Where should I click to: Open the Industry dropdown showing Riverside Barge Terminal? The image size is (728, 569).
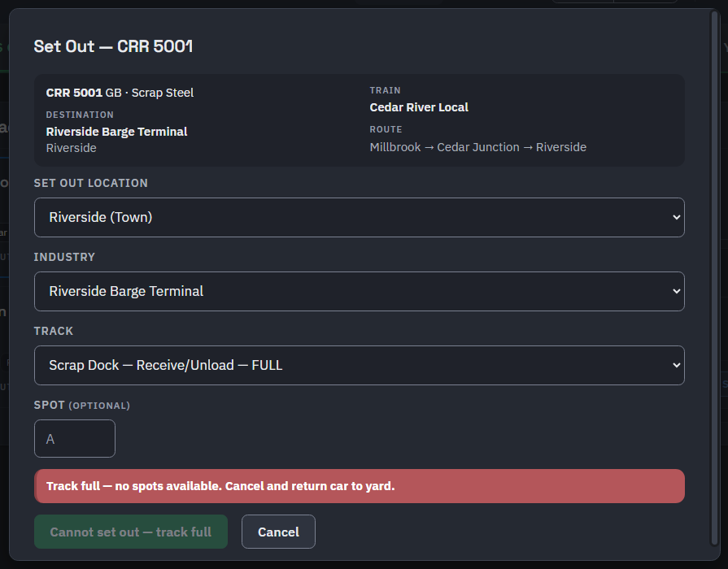point(359,292)
